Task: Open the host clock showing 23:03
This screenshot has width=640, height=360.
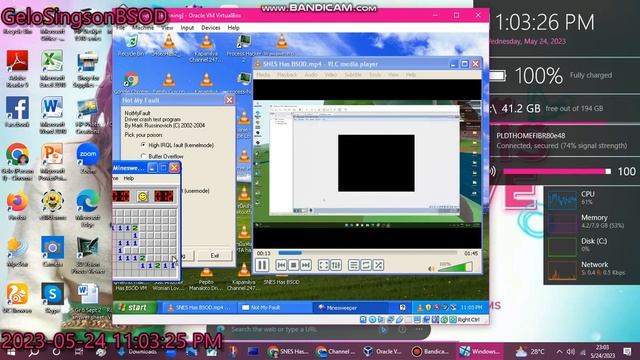Action: 602,351
